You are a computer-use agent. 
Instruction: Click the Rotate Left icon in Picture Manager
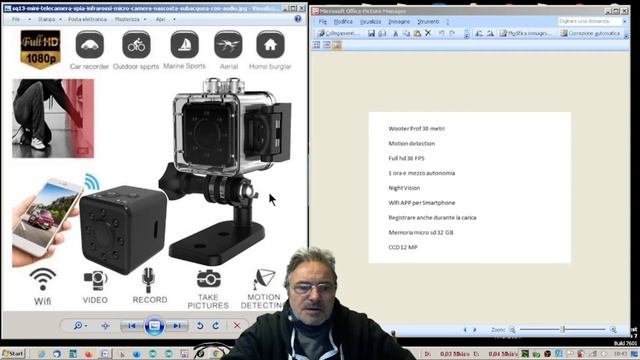[x=479, y=33]
